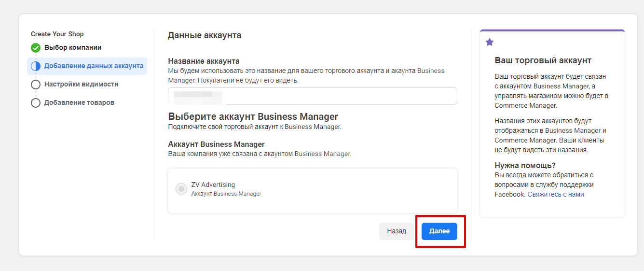The height and width of the screenshot is (271, 644).
Task: Click the Выберите аккаунт Business Manager heading
Action: click(x=253, y=117)
